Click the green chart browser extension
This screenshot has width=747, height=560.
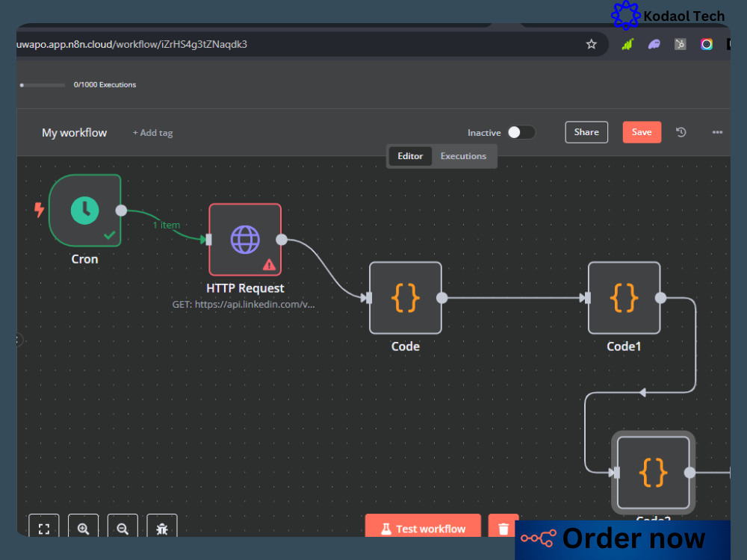(x=627, y=44)
